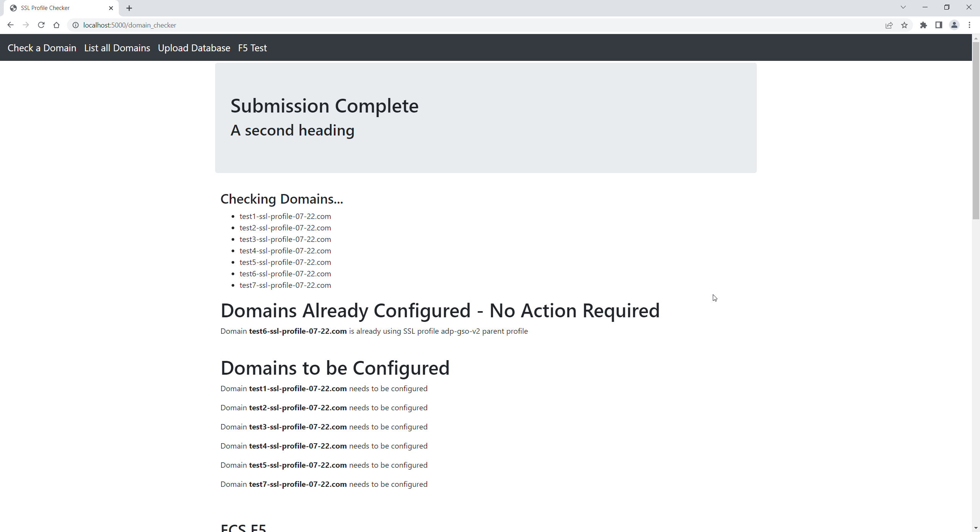980x532 pixels.
Task: Click the browser back arrow
Action: 10,25
